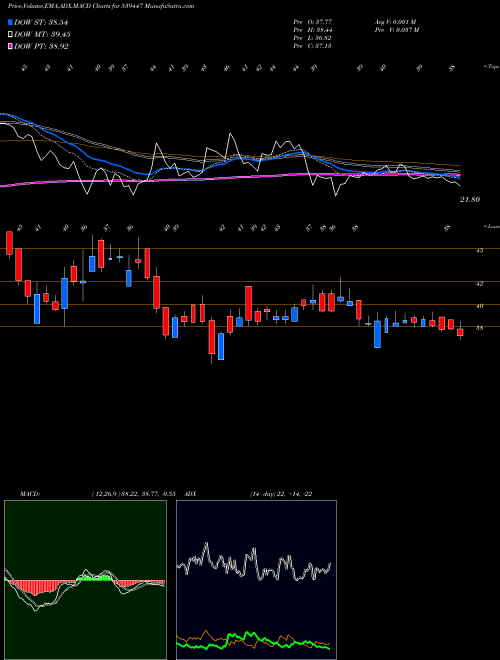Image resolution: width=500 pixels, height=660 pixels.
Task: Click the 'Pre O: 37.77' value
Action: click(313, 22)
